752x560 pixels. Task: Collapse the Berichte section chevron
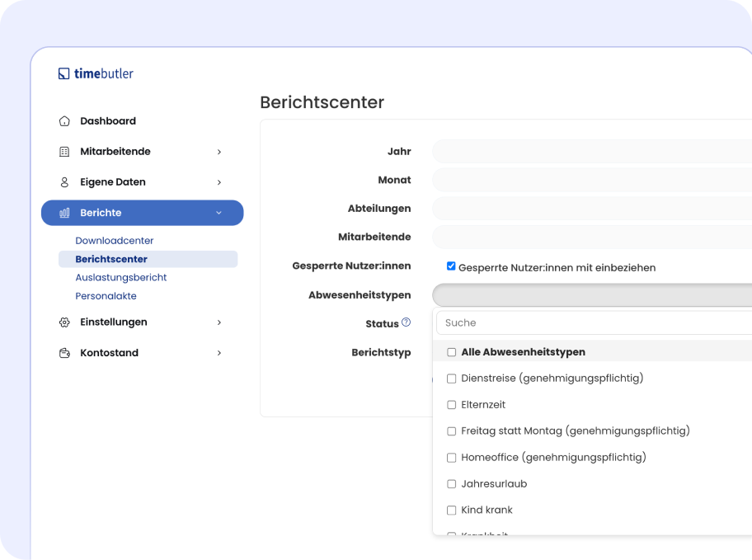pos(219,213)
